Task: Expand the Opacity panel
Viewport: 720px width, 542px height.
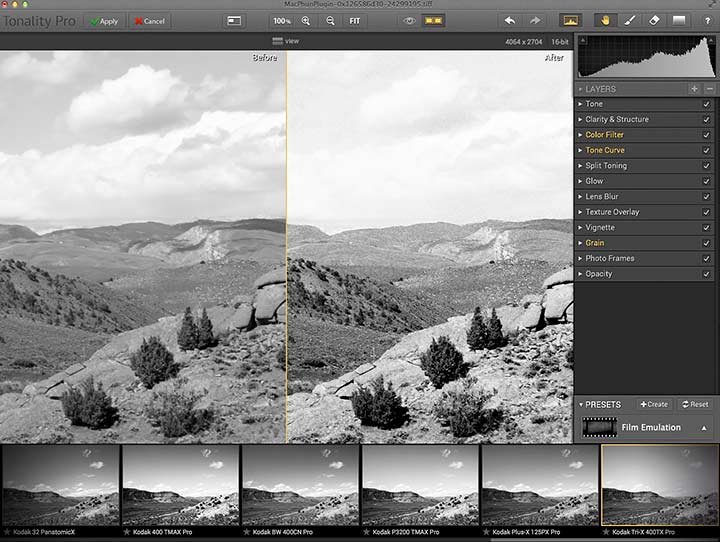Action: point(580,274)
